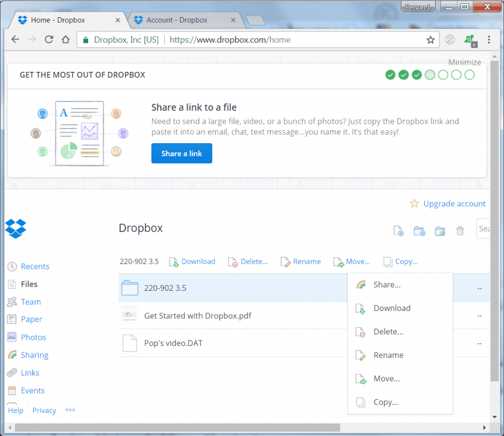Open Chrome home page button
The height and width of the screenshot is (436, 504).
click(65, 39)
